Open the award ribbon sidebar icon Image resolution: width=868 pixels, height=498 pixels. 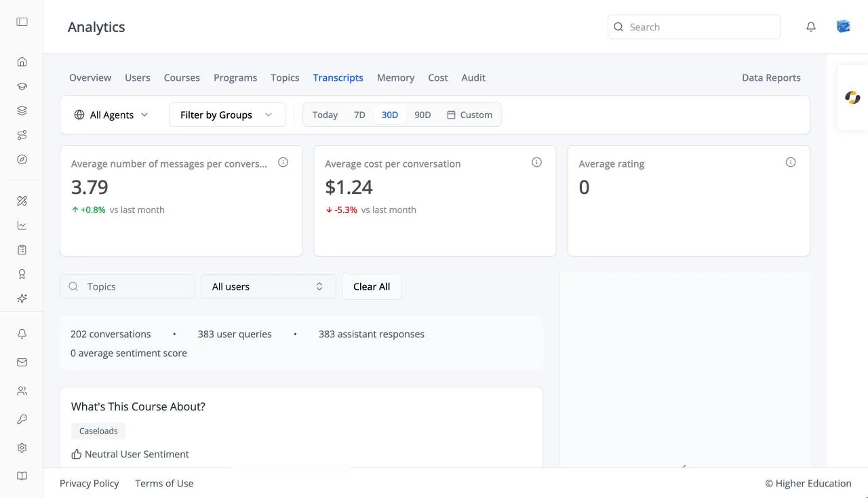point(22,274)
